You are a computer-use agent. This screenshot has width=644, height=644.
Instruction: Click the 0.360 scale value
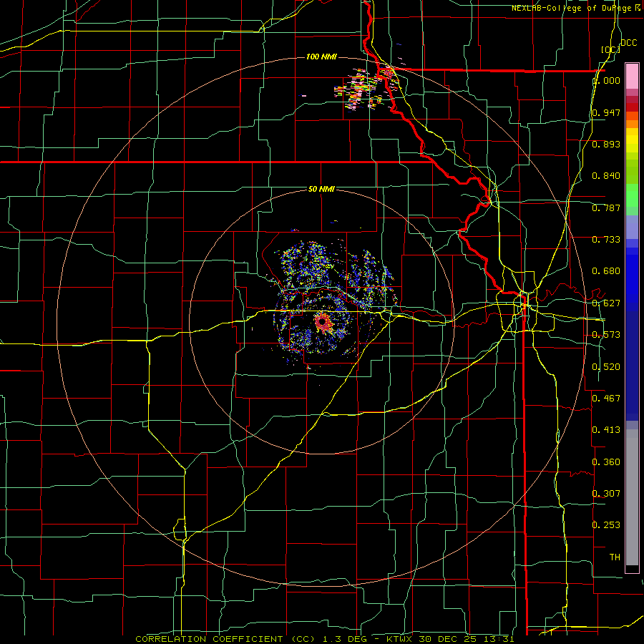(606, 462)
